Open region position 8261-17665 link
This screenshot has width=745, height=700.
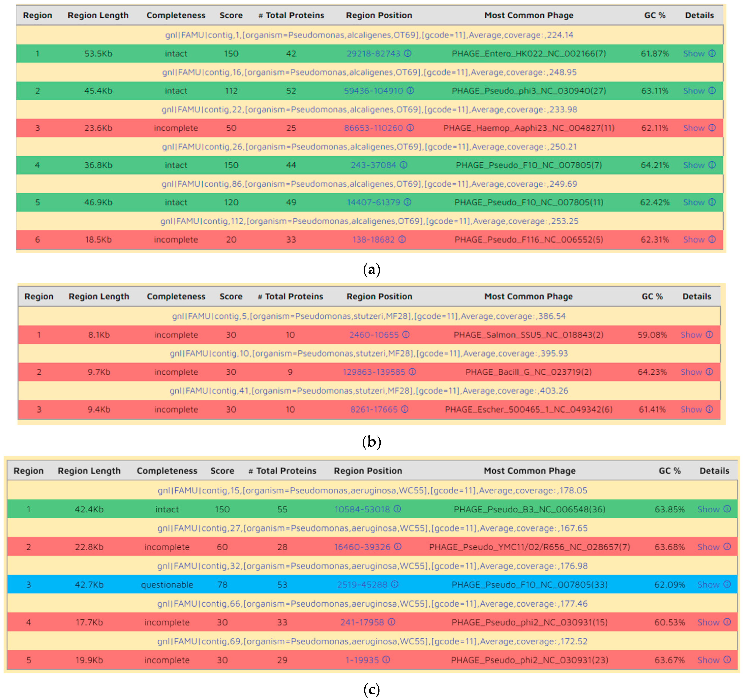(374, 409)
